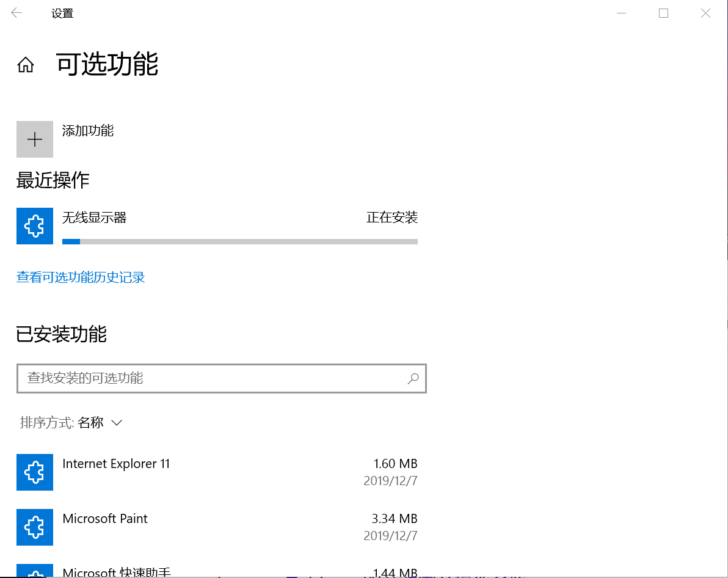Select the Microsoft Paint feature icon
The width and height of the screenshot is (728, 578).
coord(35,527)
